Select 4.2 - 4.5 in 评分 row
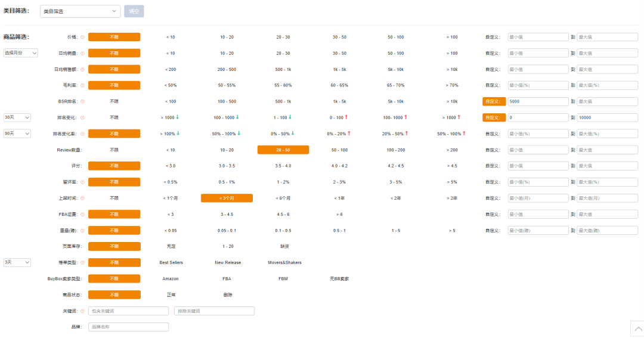 pyautogui.click(x=395, y=166)
